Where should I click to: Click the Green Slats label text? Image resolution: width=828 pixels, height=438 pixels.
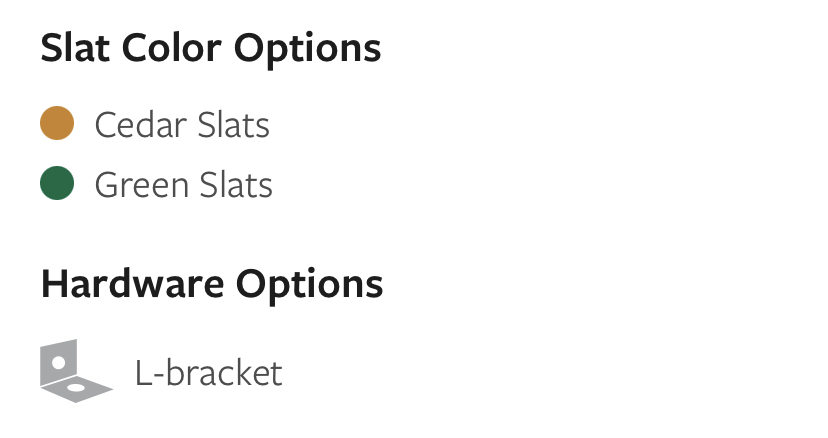184,185
